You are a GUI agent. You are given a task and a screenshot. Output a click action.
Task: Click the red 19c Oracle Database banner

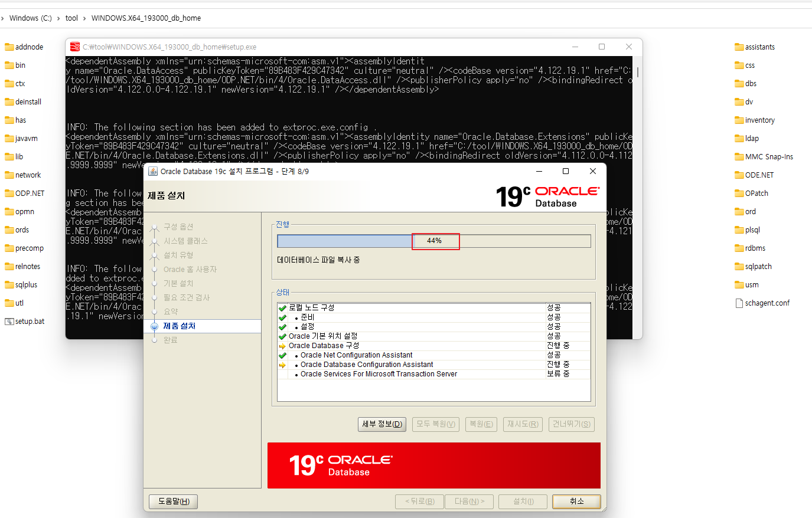434,465
